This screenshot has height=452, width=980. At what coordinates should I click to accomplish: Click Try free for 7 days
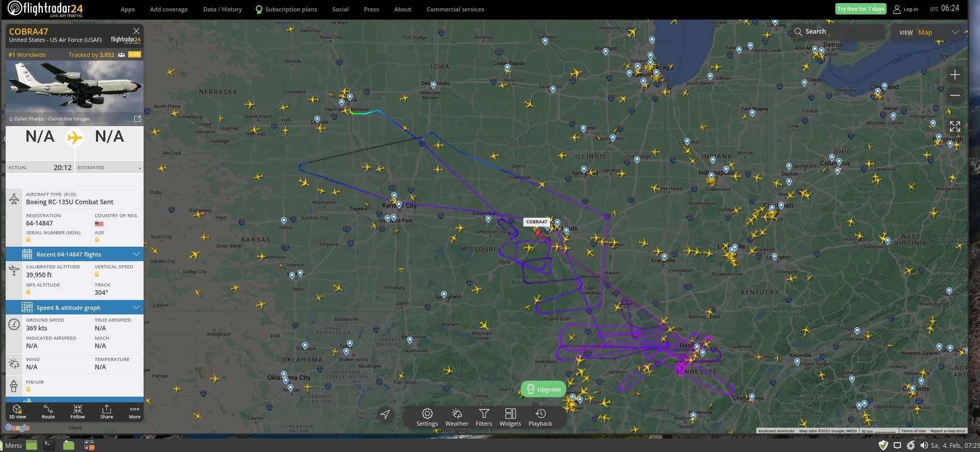click(861, 9)
